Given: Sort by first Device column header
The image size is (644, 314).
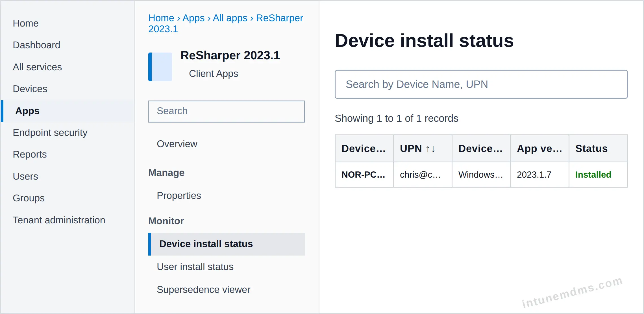Looking at the screenshot, I should click(364, 149).
